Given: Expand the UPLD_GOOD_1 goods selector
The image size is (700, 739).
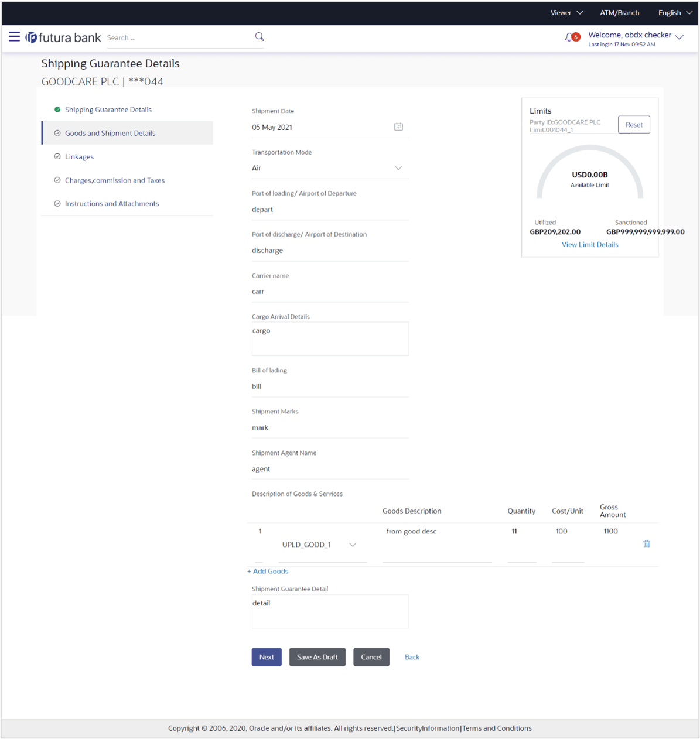Looking at the screenshot, I should click(x=353, y=544).
